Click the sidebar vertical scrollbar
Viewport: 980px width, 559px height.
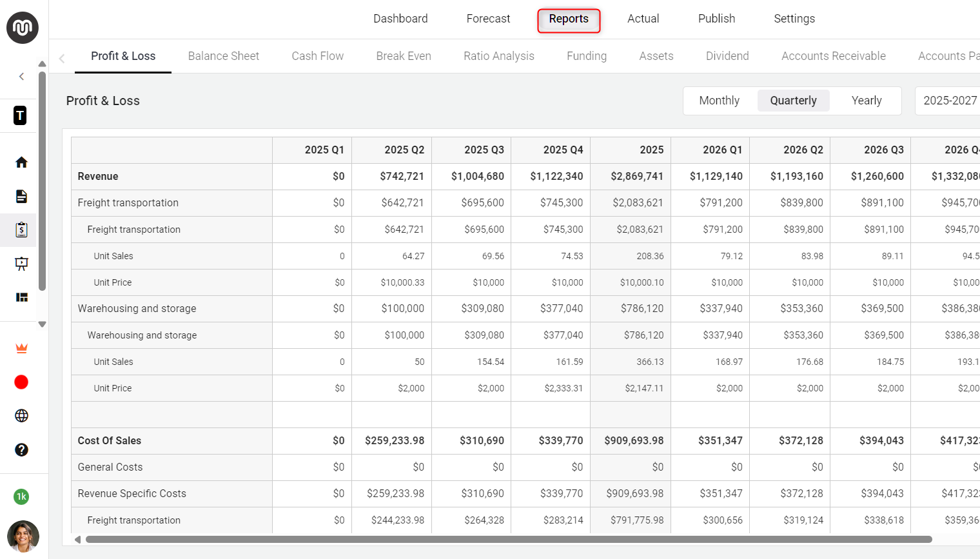pyautogui.click(x=42, y=181)
